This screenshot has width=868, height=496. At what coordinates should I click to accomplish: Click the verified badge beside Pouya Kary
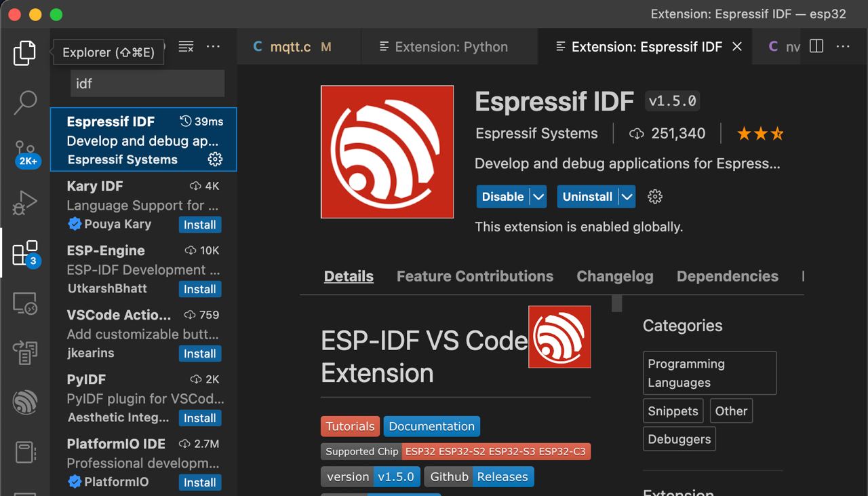(x=74, y=224)
